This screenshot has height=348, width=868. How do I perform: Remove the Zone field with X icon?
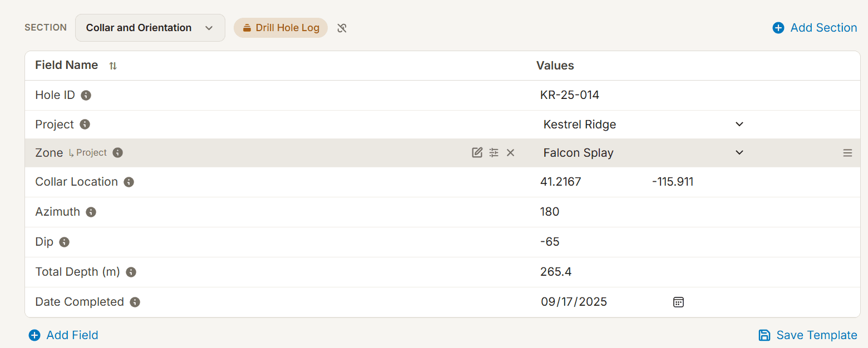tap(510, 153)
